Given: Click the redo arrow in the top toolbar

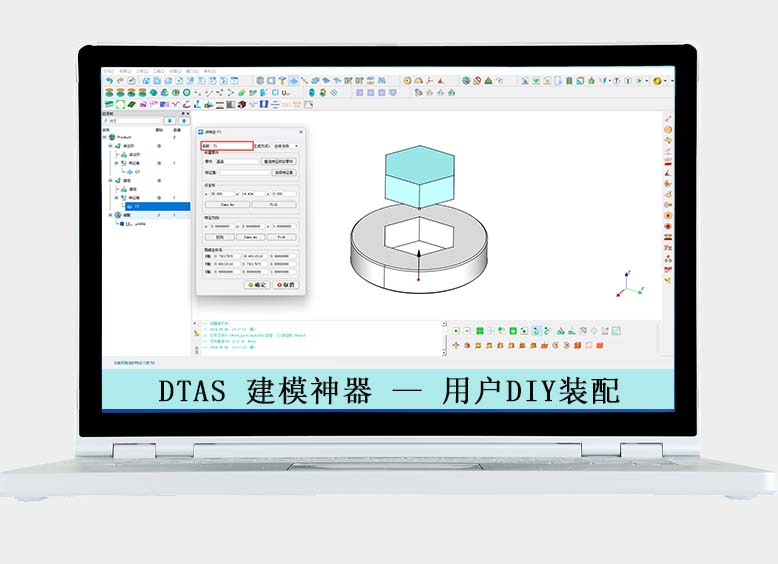Looking at the screenshot, I should pyautogui.click(x=119, y=81).
